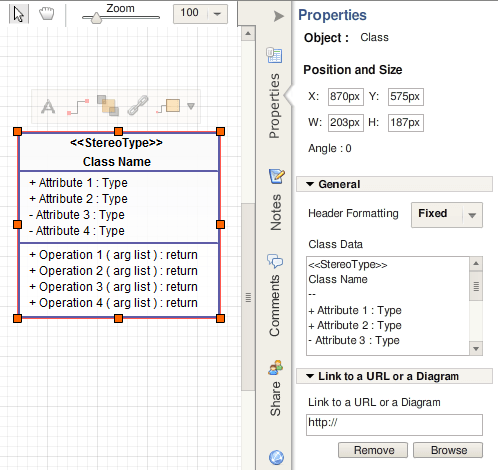Click 'Class Name' text in the diagram
The width and height of the screenshot is (498, 470).
(x=117, y=162)
